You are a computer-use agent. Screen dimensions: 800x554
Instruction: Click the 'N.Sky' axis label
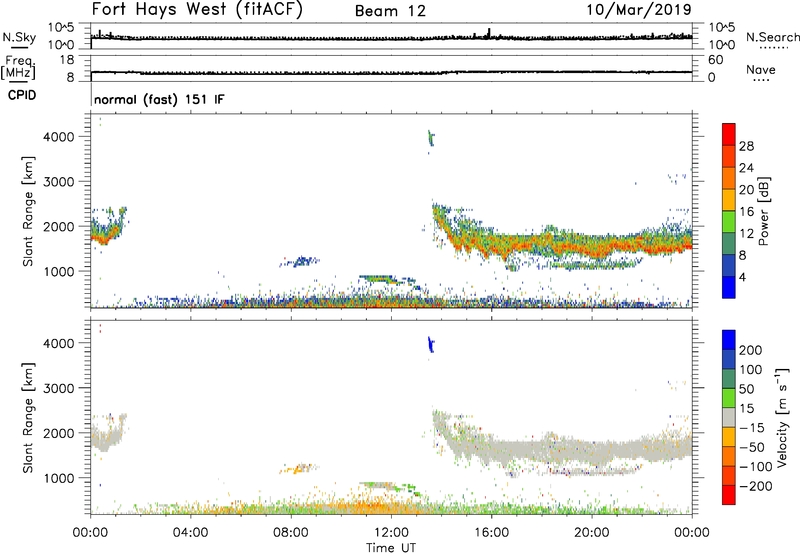click(19, 37)
